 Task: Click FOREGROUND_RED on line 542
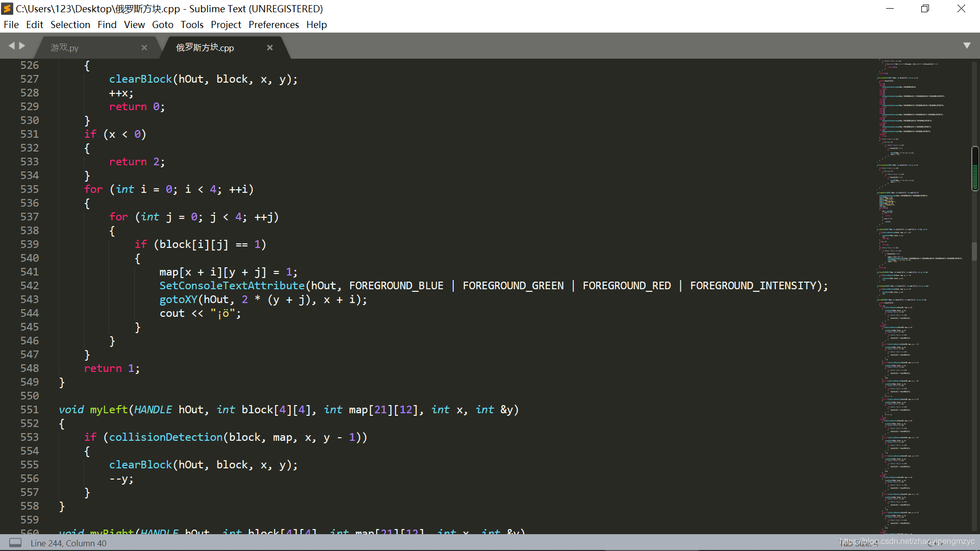[627, 286]
